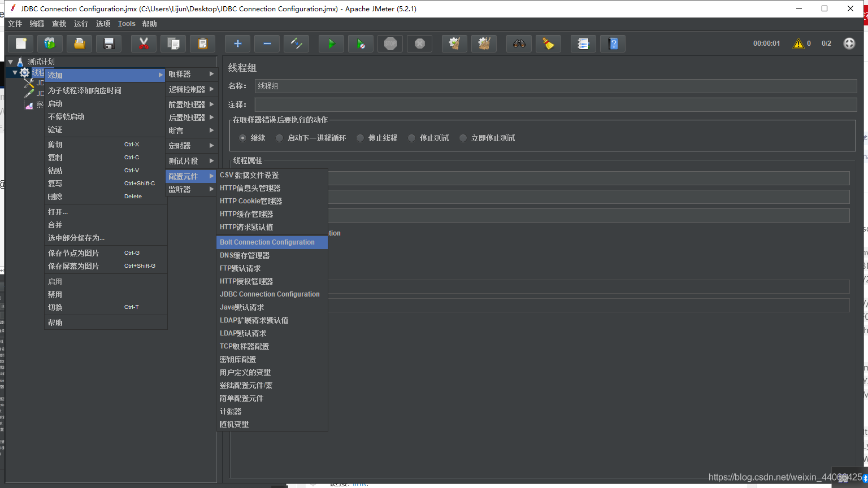Choose Bolt Connection Configuration entry
Screen dimensions: 868x488
[x=272, y=242]
